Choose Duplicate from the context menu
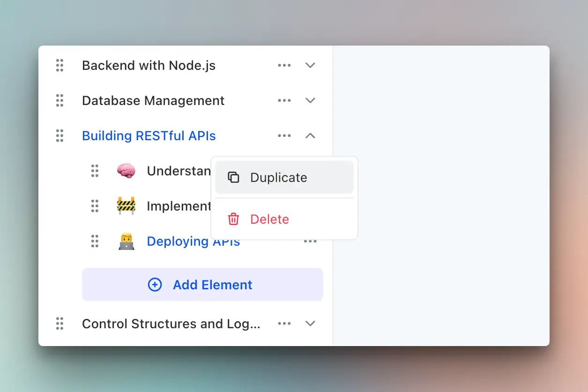This screenshot has height=392, width=588. [x=284, y=177]
